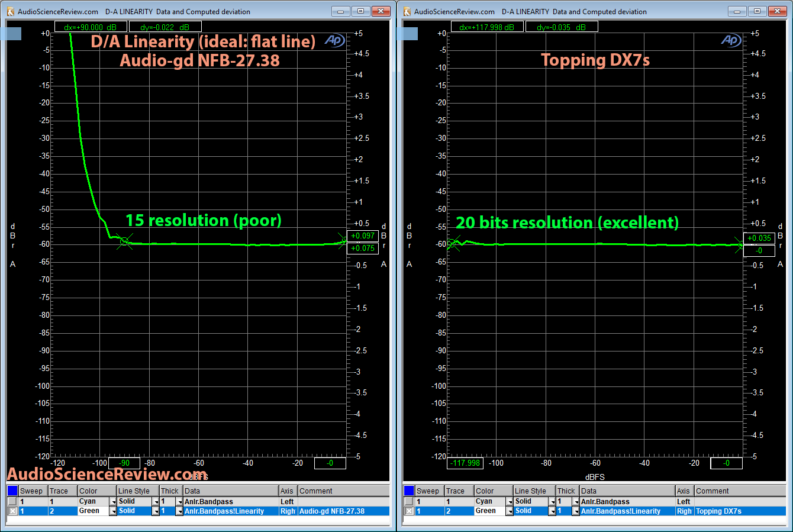Minimize the right D-A Linearity window
The width and height of the screenshot is (793, 532).
click(737, 11)
